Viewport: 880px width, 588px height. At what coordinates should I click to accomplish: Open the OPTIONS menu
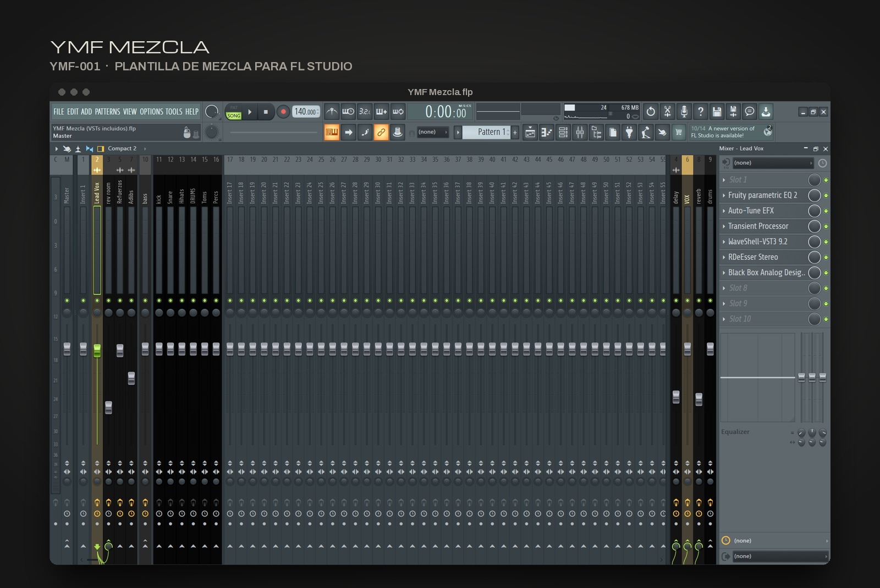pyautogui.click(x=151, y=112)
